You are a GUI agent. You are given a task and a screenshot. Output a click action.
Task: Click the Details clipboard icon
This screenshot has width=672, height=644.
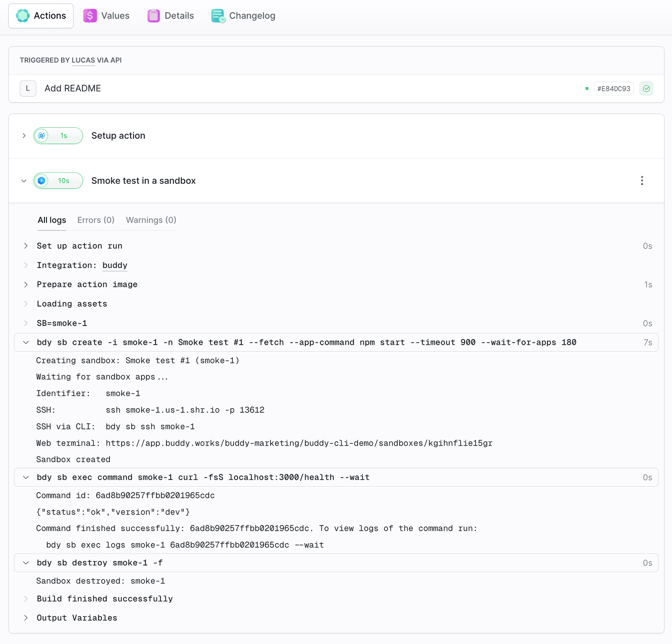pyautogui.click(x=154, y=16)
